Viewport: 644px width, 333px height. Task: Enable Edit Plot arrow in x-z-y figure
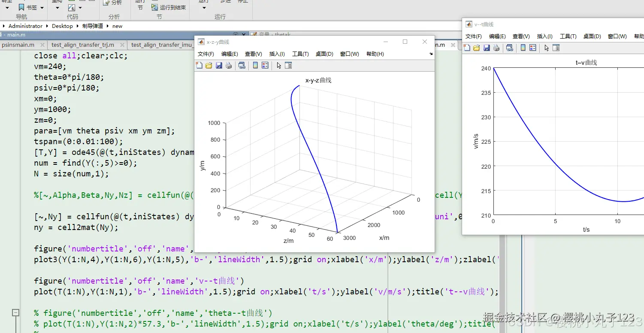279,65
